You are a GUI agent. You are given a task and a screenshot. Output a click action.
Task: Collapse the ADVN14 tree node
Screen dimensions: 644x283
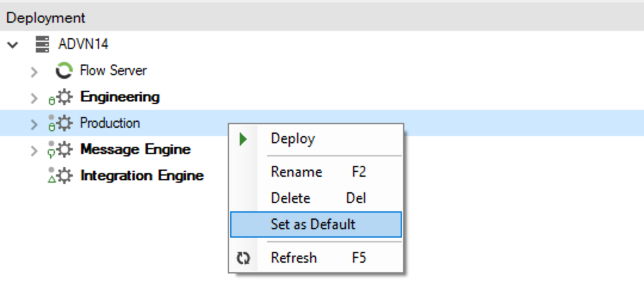click(x=13, y=44)
